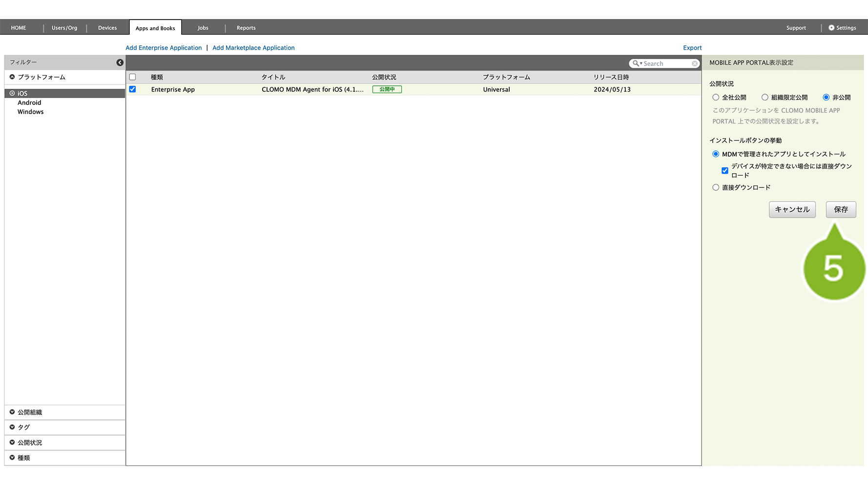
Task: Switch to the Reports tab
Action: point(246,28)
